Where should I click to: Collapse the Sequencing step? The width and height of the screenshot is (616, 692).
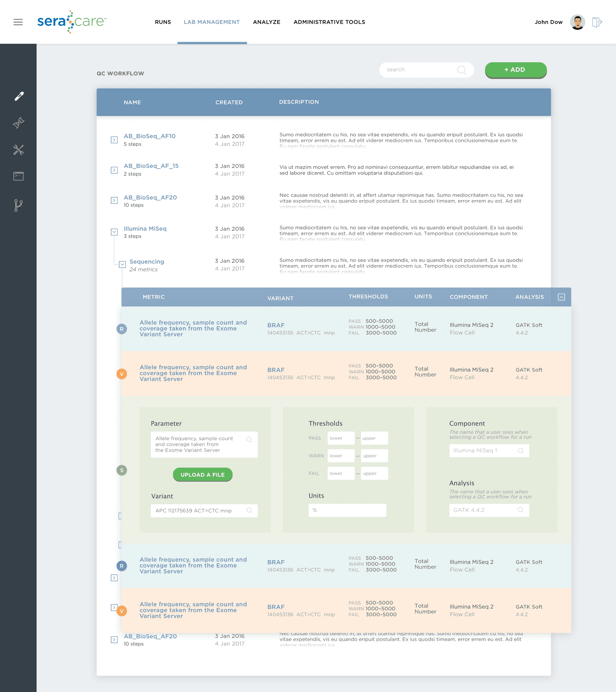(122, 264)
